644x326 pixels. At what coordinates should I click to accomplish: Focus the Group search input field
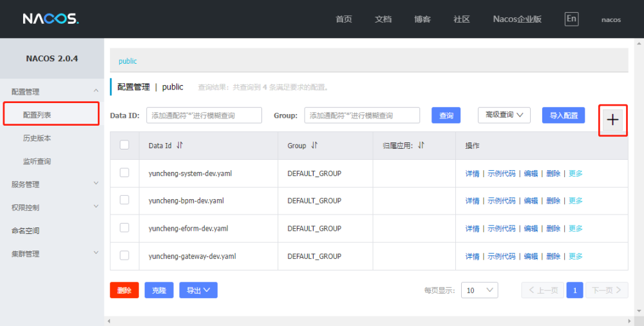(362, 115)
